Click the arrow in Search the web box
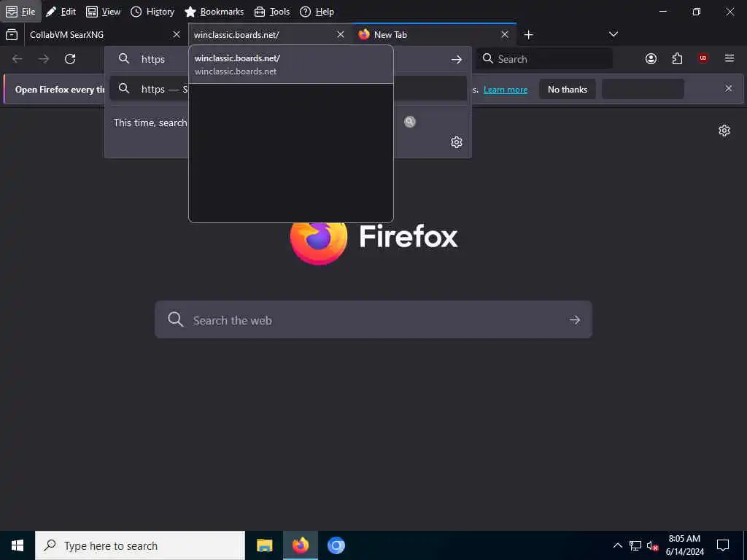This screenshot has width=747, height=560. click(575, 320)
